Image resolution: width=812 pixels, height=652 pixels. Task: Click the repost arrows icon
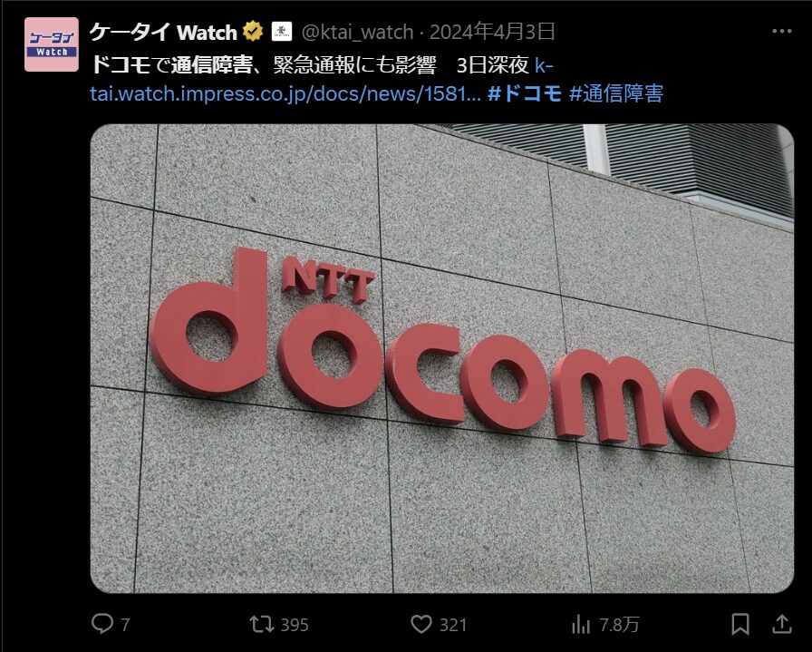click(262, 624)
